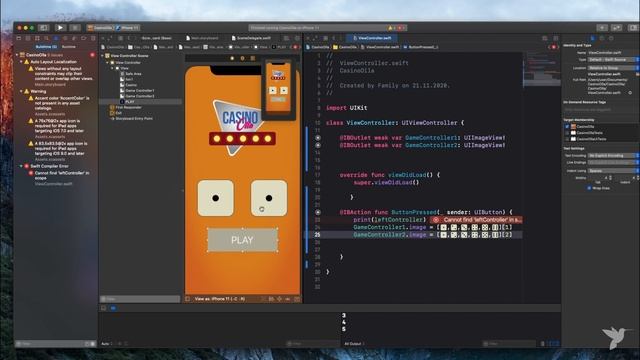The image size is (640, 360).
Task: Open the Location dropdown in inspector
Action: coord(613,68)
